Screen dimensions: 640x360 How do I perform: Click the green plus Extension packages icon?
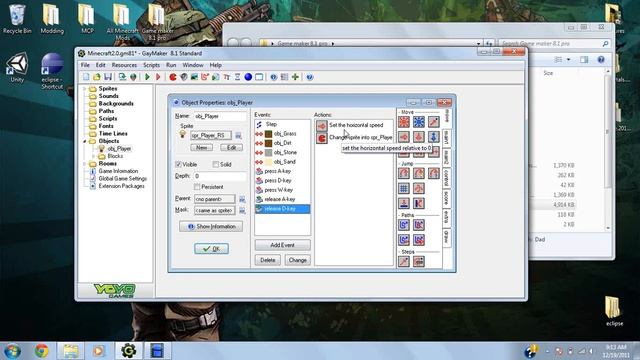(295, 77)
